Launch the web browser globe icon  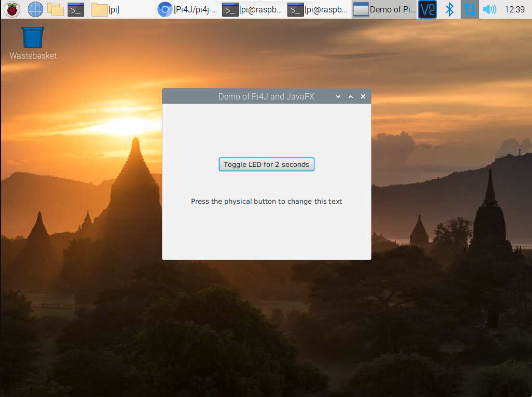[35, 10]
